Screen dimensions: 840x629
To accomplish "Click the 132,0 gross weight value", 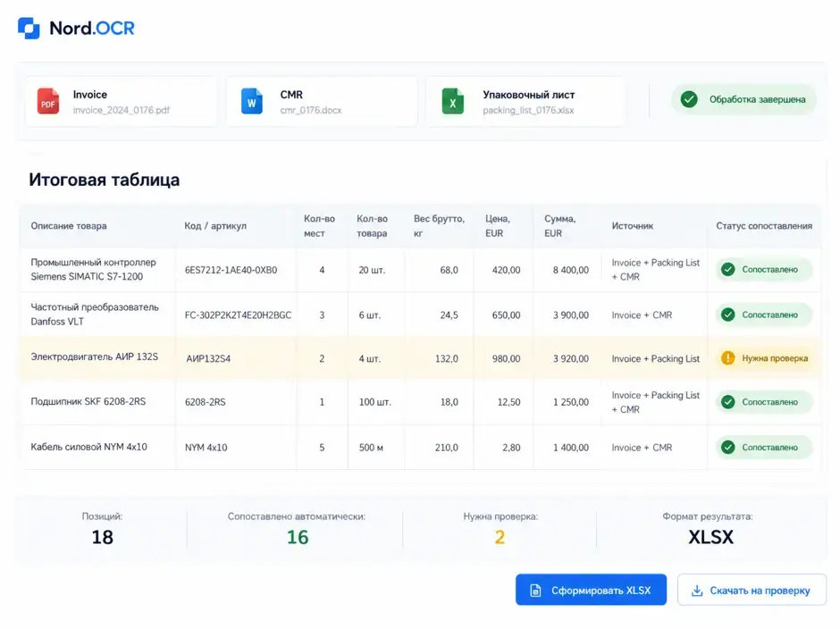I will [446, 358].
